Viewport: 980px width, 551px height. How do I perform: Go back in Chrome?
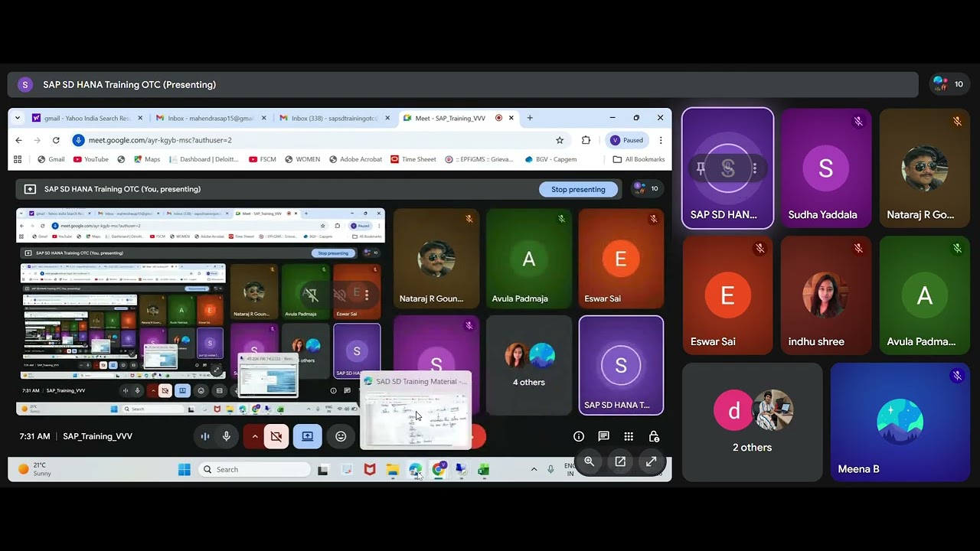pyautogui.click(x=19, y=140)
